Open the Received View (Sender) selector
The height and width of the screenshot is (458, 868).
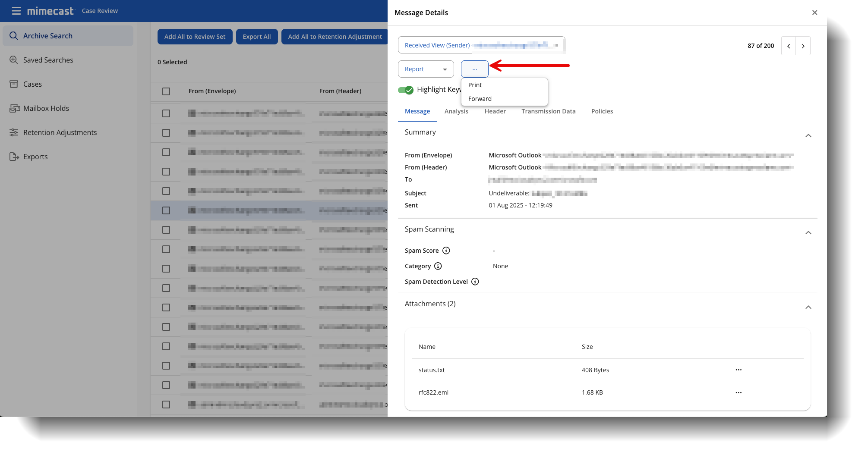point(481,45)
